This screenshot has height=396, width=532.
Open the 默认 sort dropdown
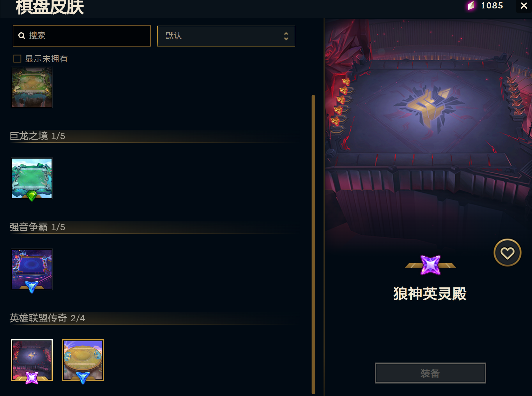pyautogui.click(x=226, y=36)
